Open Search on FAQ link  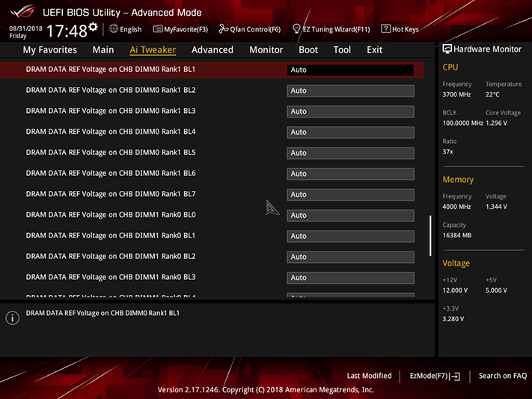click(x=503, y=376)
